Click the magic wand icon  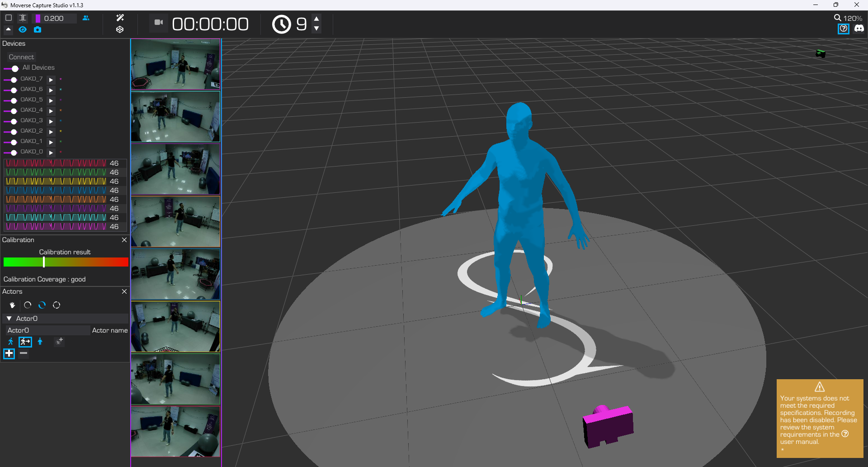tap(120, 18)
